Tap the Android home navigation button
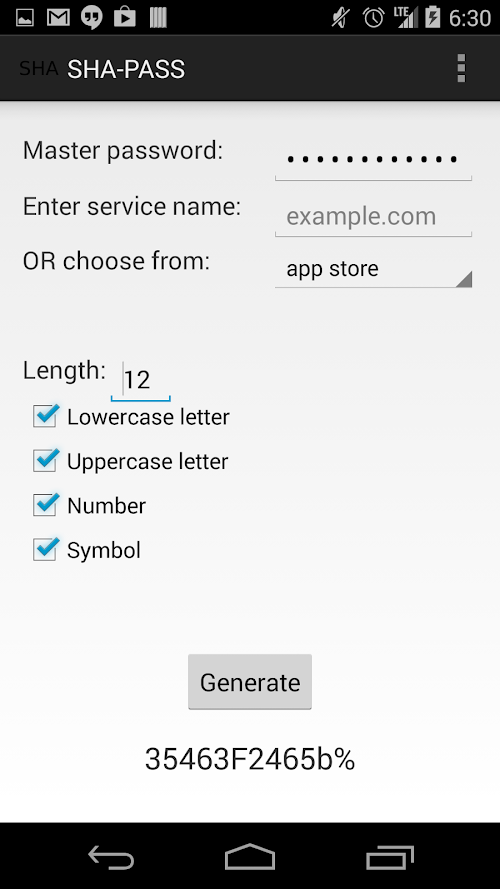 point(250,856)
